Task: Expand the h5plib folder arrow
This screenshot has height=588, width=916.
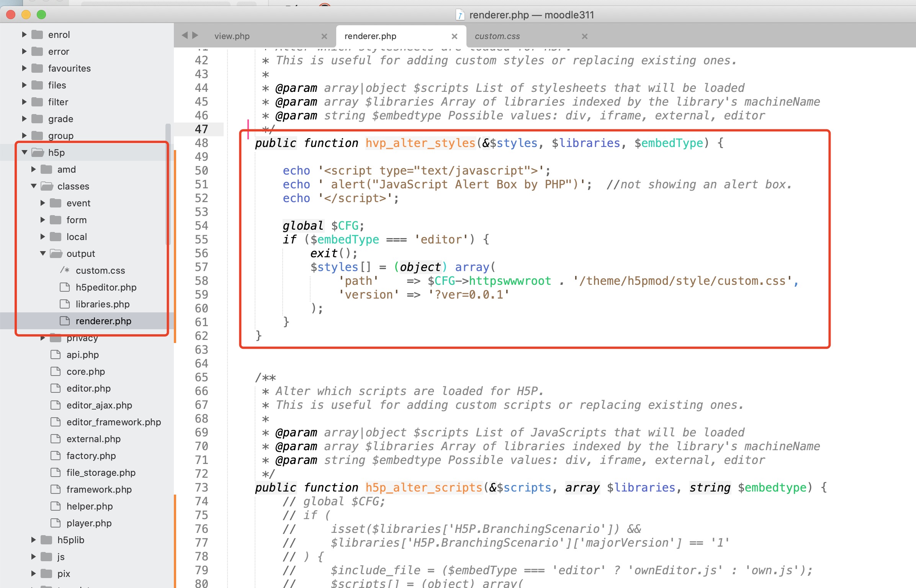Action: coord(33,540)
